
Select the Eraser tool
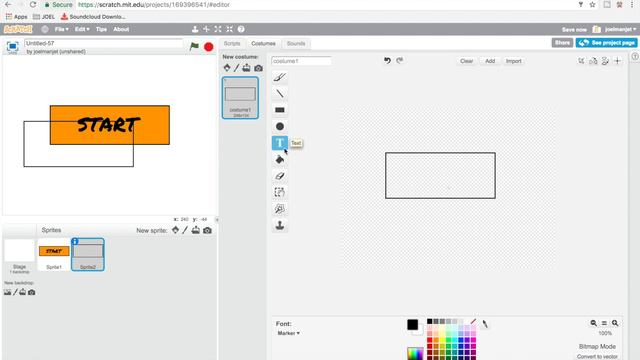280,176
